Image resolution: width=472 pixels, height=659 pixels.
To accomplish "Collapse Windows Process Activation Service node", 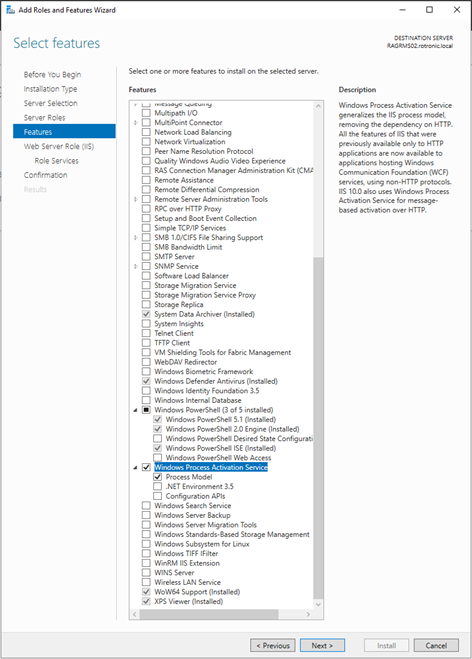I will [x=135, y=468].
